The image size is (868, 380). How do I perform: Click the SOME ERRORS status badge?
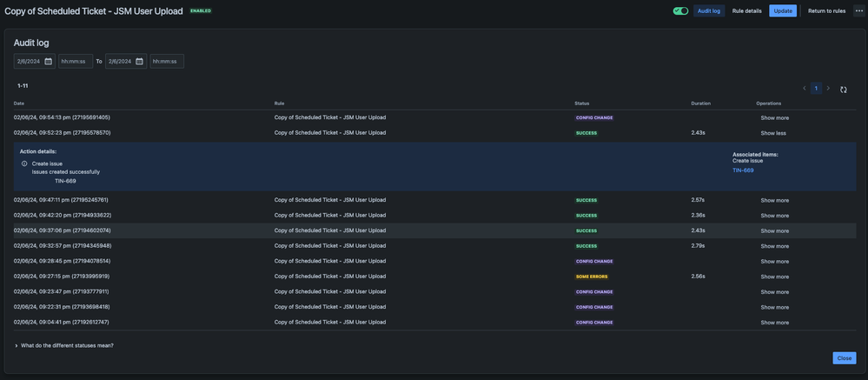point(591,277)
